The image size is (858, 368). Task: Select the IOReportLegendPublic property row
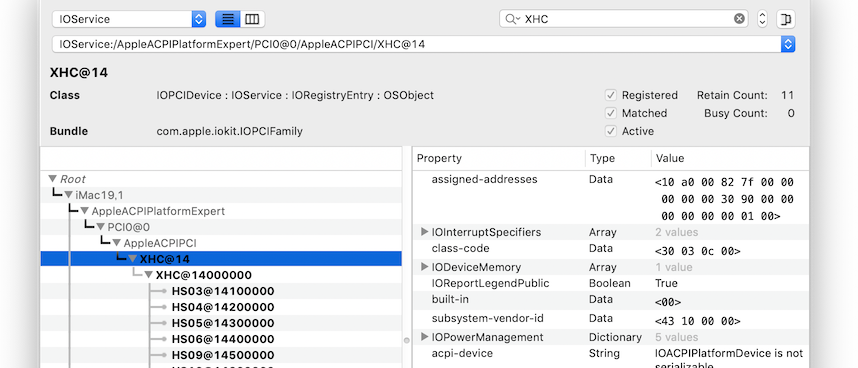(x=610, y=283)
